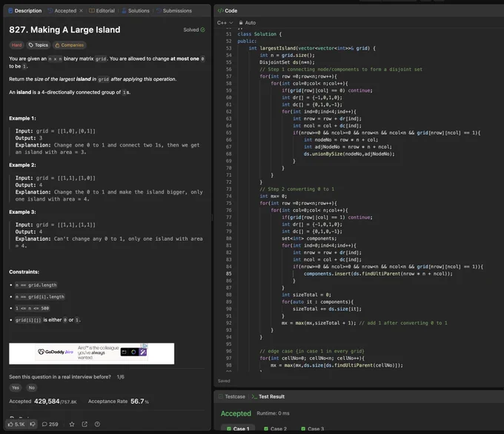
Task: Answer No to interview question
Action: pos(31,388)
